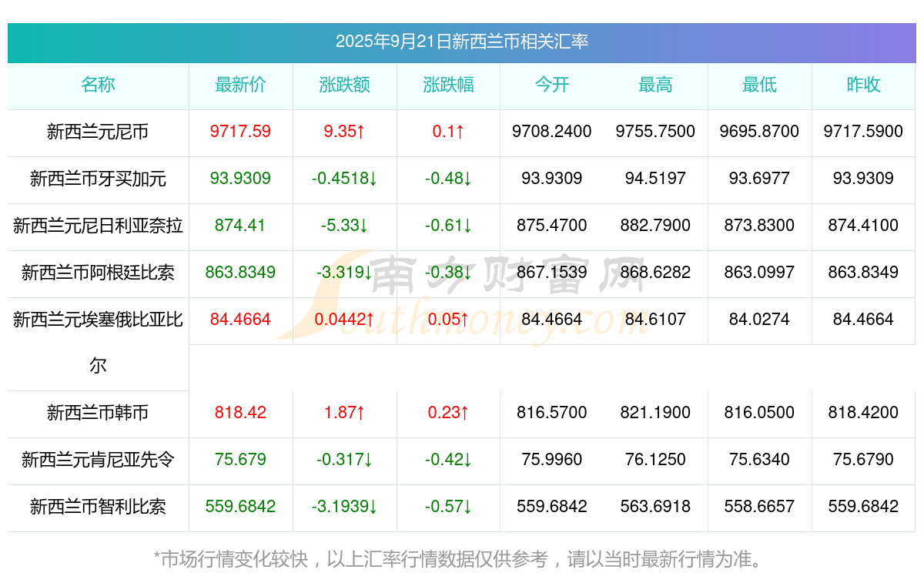
Task: Click change amount 9.35↑
Action: tap(344, 132)
